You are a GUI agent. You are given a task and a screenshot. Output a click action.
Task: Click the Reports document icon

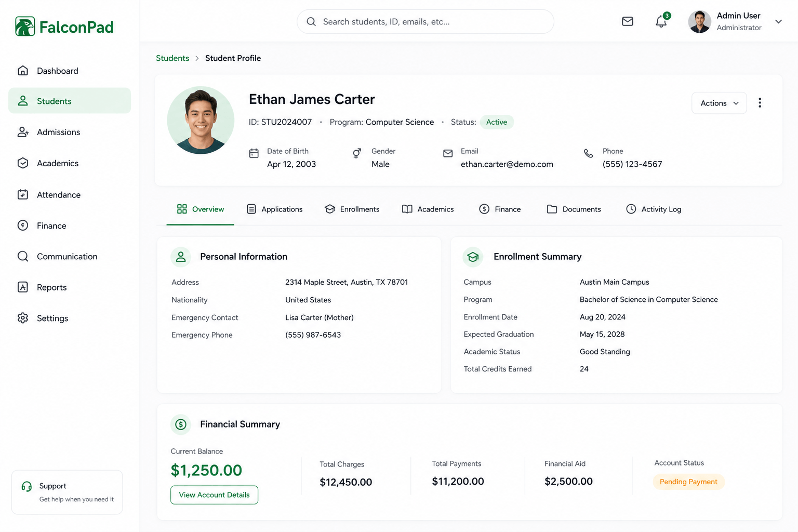(23, 287)
